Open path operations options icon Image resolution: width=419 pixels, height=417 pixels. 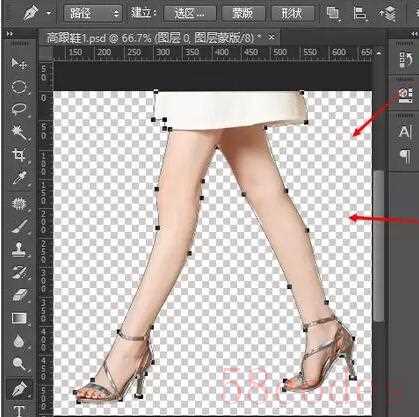point(332,13)
